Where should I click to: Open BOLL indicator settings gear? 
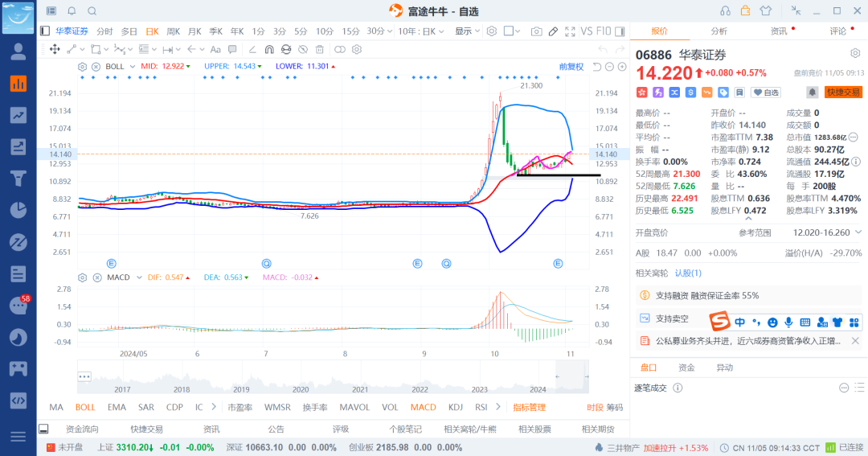(82, 67)
